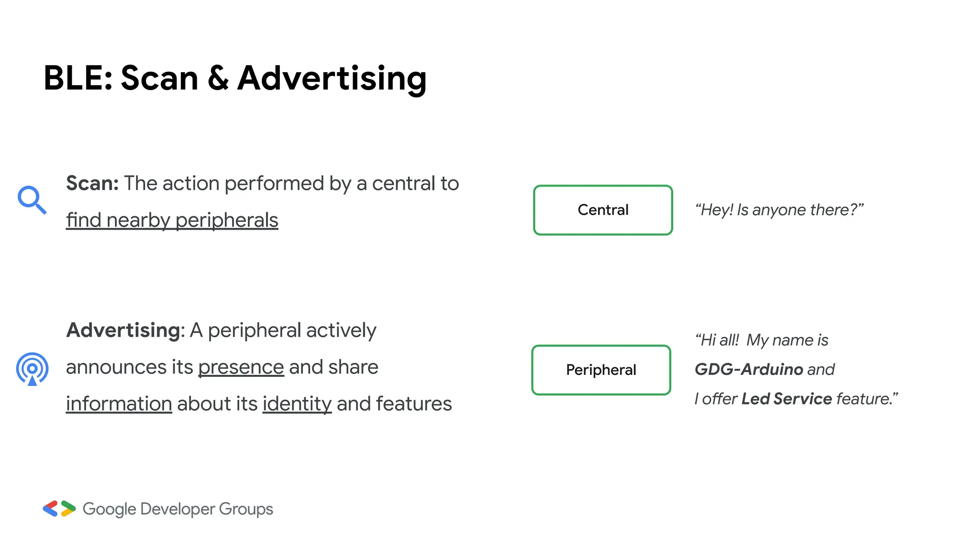Select the green Peripheral box
980x551 pixels.
tap(601, 370)
